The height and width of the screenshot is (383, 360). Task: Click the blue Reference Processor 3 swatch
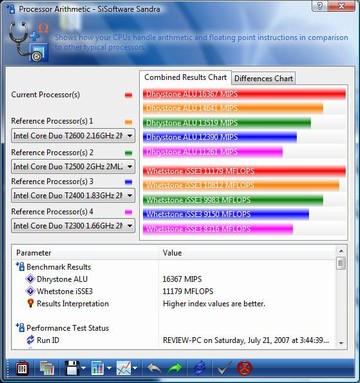pyautogui.click(x=128, y=182)
